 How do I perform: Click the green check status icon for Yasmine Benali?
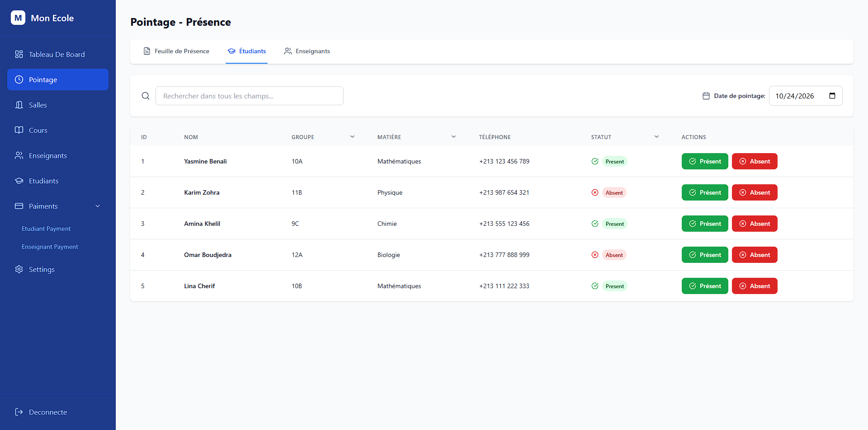pos(595,161)
